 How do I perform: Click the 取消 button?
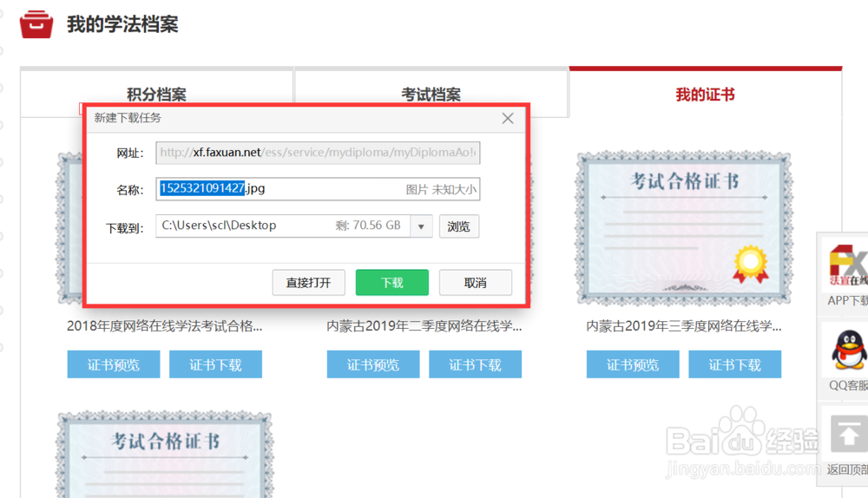[476, 283]
